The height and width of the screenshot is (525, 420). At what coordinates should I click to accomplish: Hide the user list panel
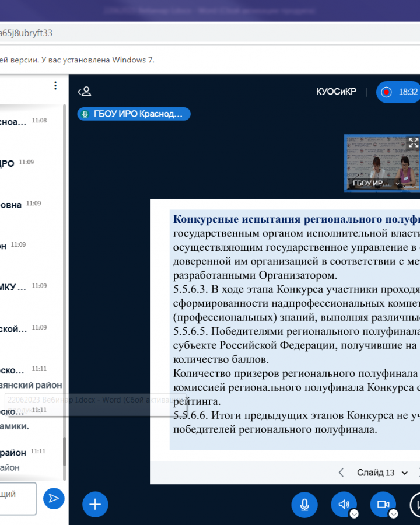[85, 92]
